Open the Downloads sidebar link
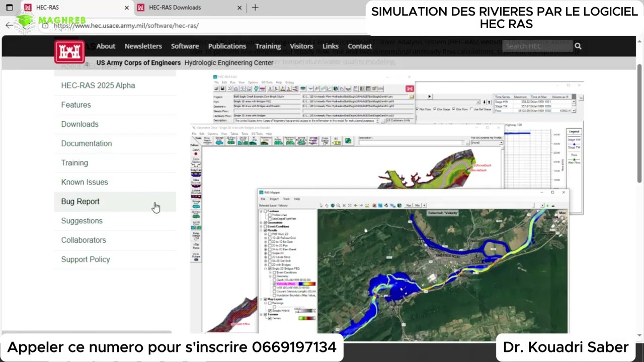644x362 pixels. [79, 124]
